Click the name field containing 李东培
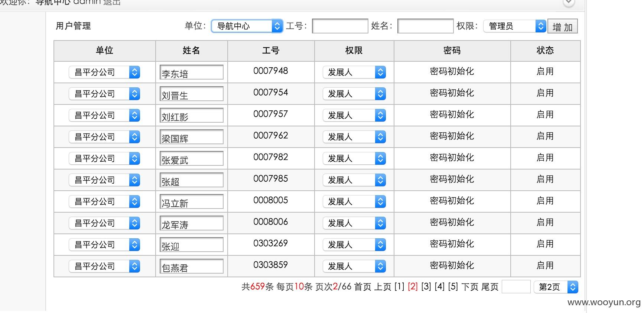 pyautogui.click(x=192, y=72)
